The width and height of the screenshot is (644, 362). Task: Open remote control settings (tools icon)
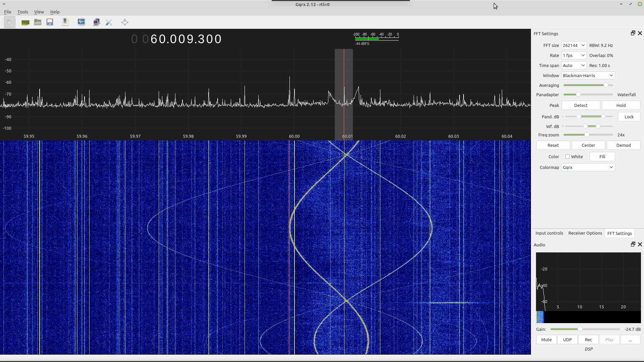coord(109,22)
